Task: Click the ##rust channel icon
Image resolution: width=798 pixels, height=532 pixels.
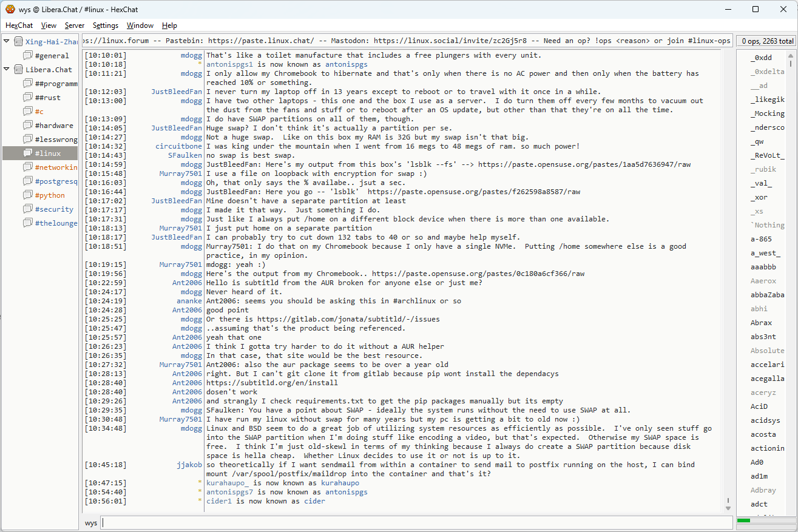Action: coord(27,98)
